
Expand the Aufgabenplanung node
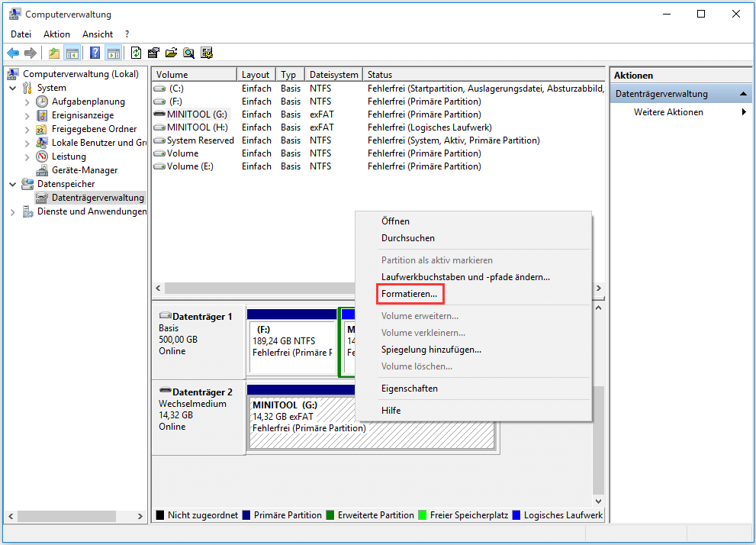pos(27,102)
